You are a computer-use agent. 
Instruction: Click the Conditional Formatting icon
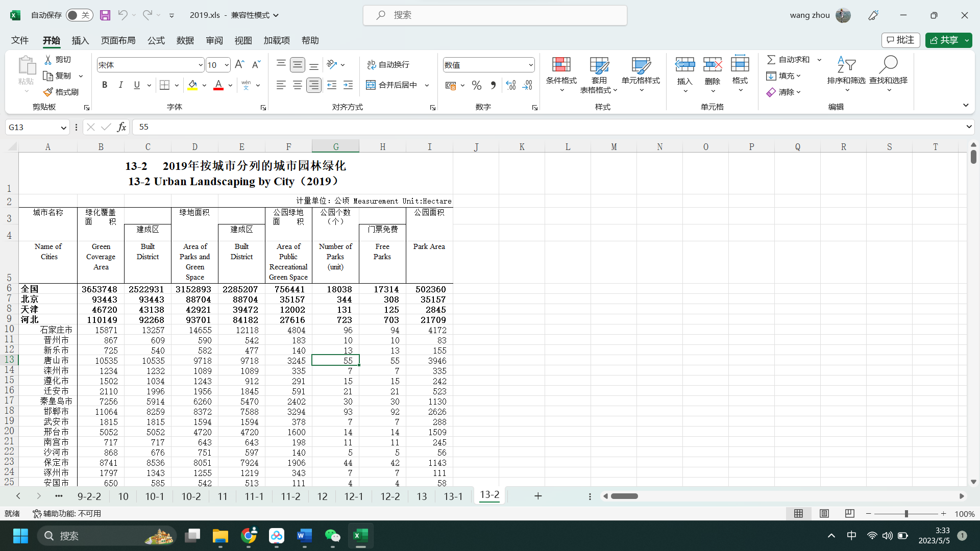[x=561, y=65]
